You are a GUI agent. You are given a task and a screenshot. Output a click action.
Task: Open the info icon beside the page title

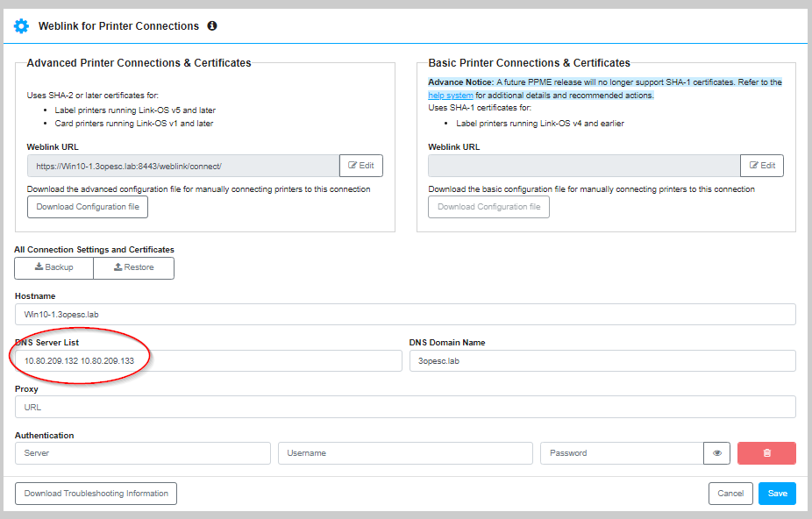point(211,25)
